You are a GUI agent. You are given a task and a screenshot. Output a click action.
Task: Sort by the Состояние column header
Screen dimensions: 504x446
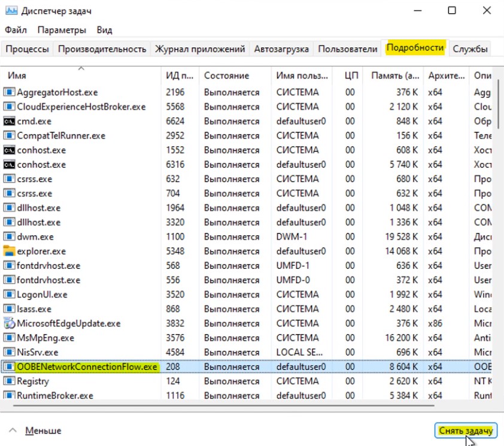point(235,75)
